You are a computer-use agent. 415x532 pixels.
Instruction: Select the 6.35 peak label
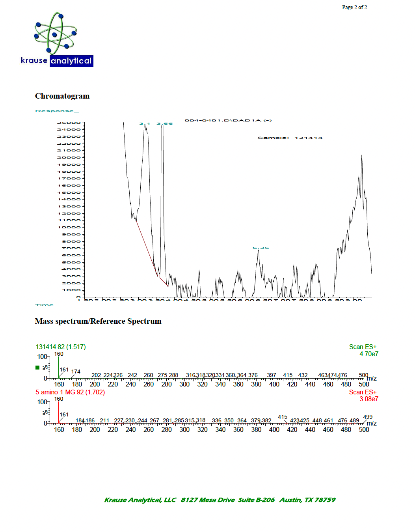(261, 248)
